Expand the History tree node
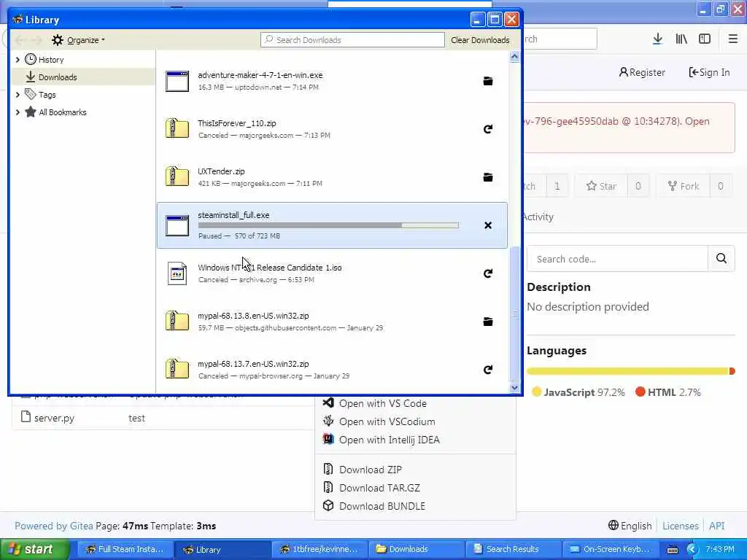Viewport: 747px width, 560px height. coord(18,60)
